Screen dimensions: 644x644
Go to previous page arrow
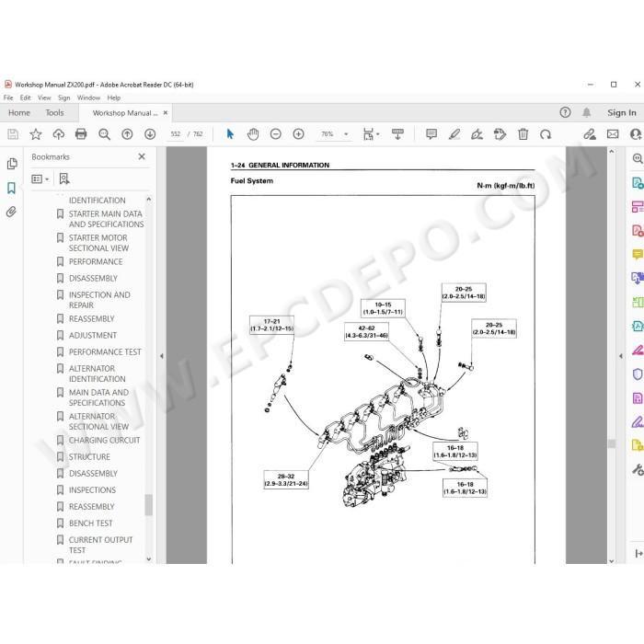[127, 134]
